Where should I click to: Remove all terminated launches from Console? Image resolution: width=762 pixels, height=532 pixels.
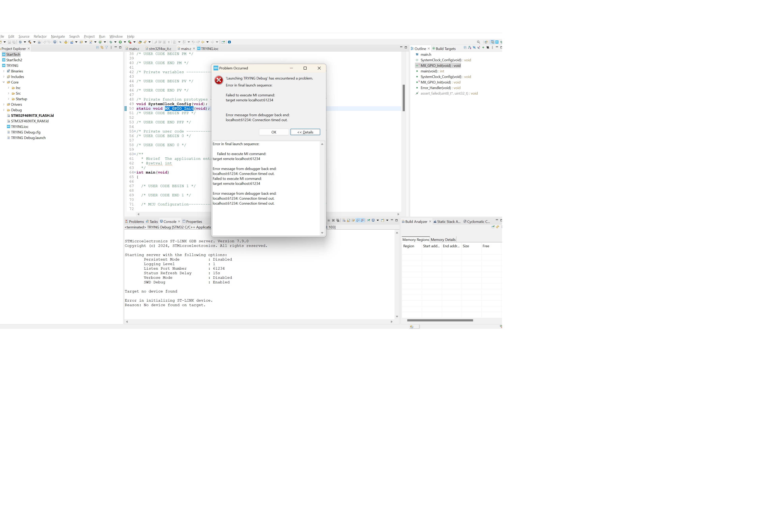[x=338, y=221]
